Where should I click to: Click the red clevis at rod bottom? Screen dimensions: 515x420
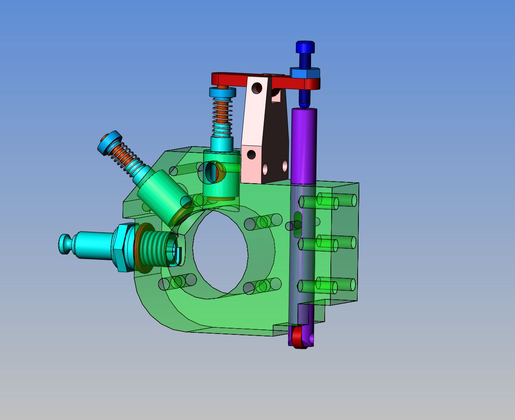299,338
